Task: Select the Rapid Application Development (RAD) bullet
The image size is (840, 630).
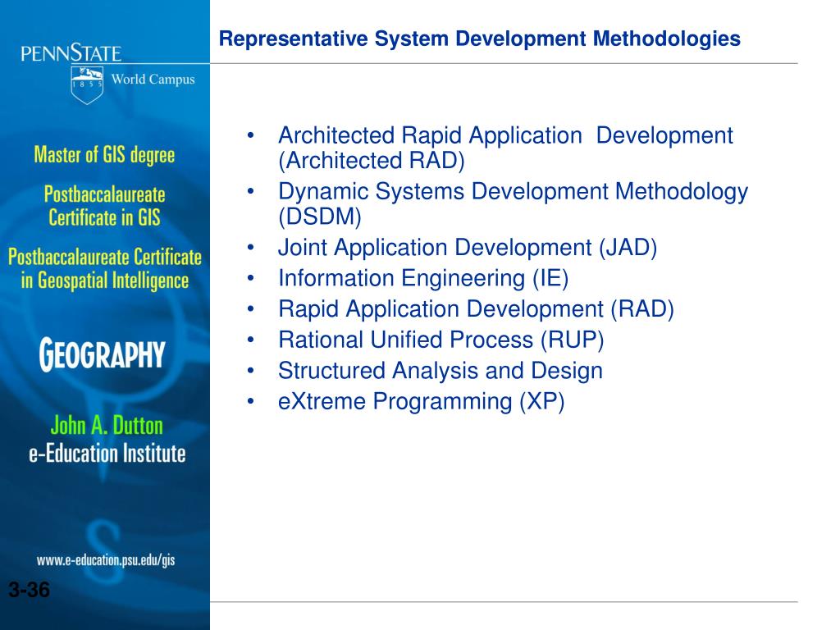Action: coord(476,309)
